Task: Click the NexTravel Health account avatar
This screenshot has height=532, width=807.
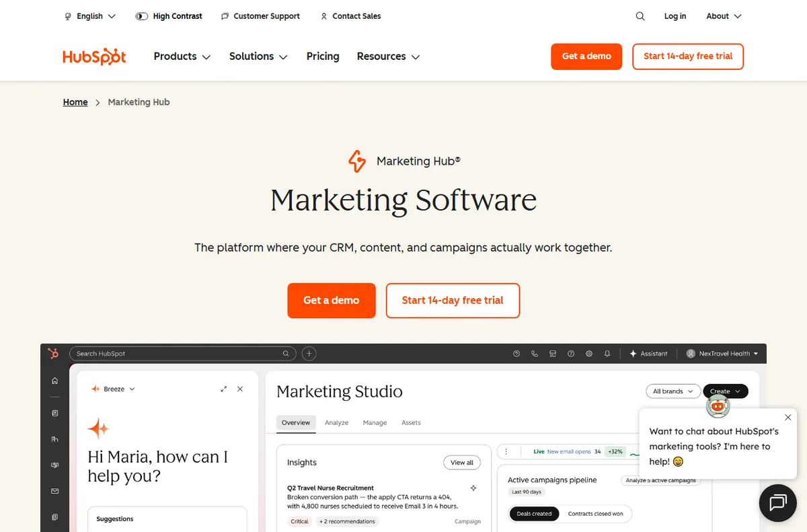Action: click(691, 354)
